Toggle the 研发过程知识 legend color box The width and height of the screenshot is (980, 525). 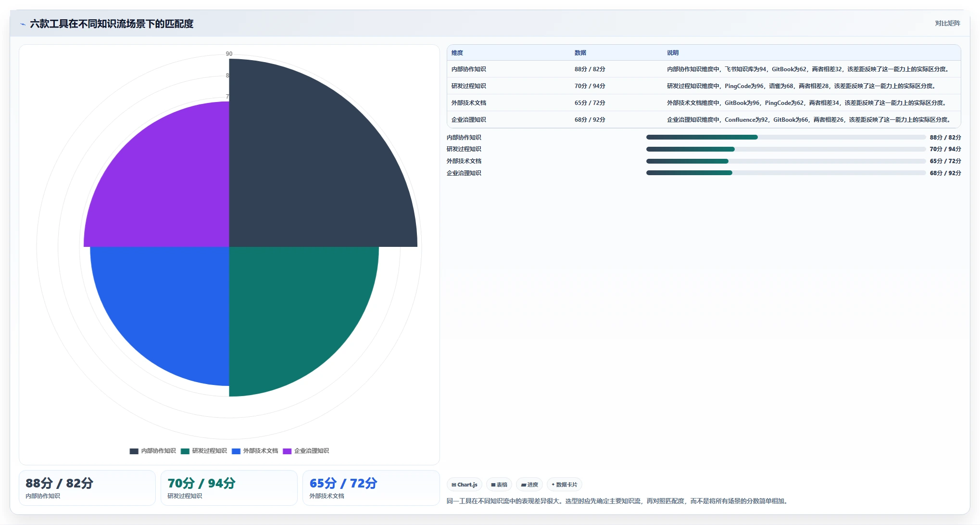click(x=185, y=451)
